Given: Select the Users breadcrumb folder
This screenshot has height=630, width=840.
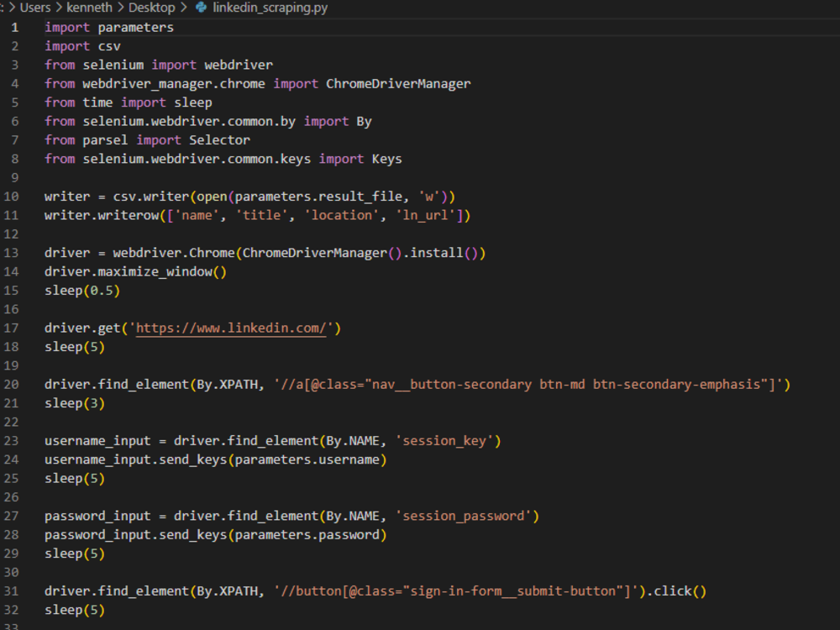Looking at the screenshot, I should click(x=35, y=8).
